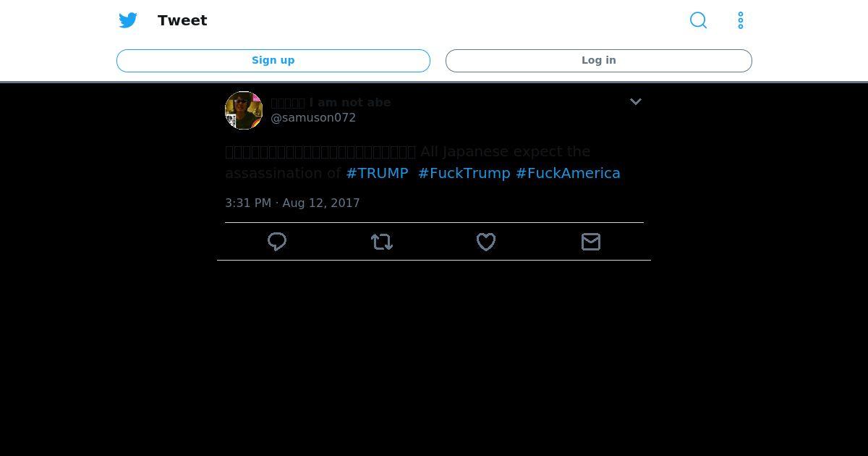Like the tweet with the heart icon

click(x=486, y=242)
